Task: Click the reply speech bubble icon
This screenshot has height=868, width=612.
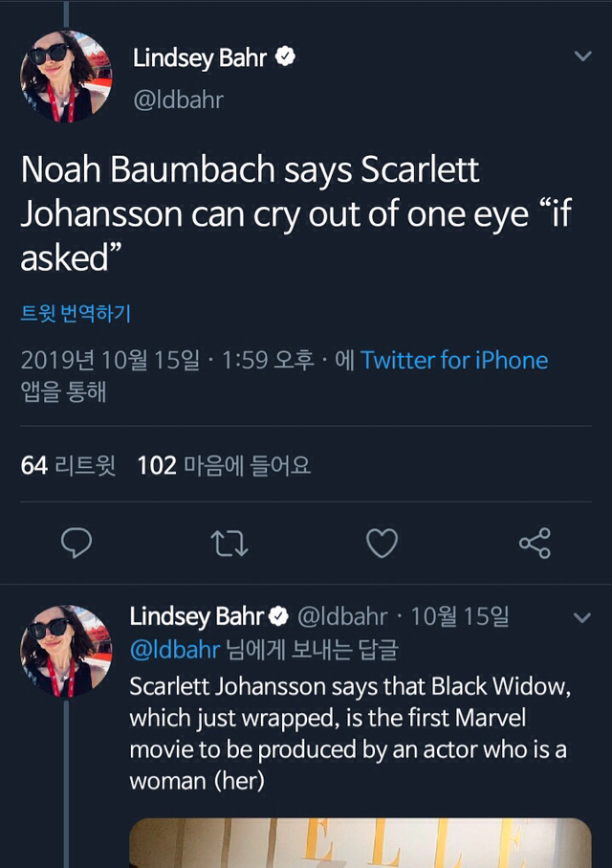Action: click(76, 544)
